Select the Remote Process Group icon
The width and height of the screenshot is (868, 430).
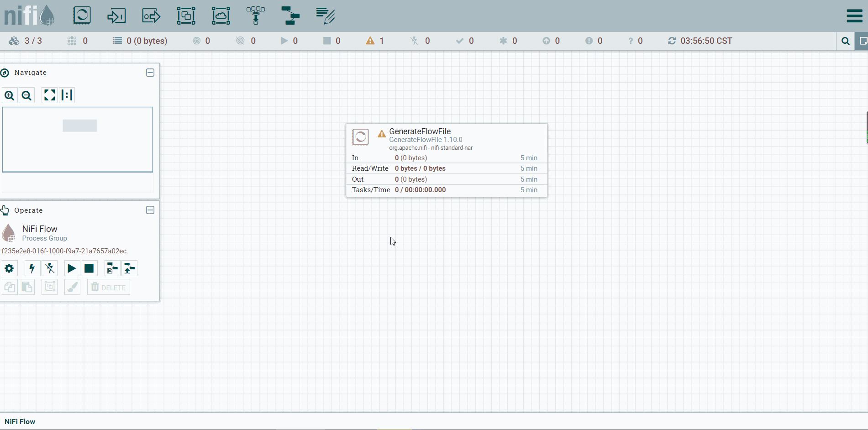(221, 16)
